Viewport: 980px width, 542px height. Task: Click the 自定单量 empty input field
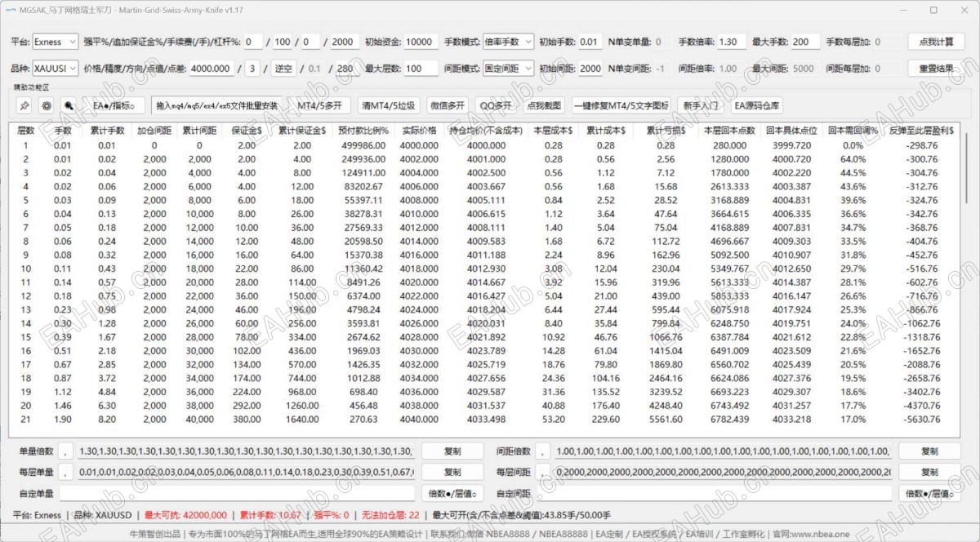(x=238, y=494)
